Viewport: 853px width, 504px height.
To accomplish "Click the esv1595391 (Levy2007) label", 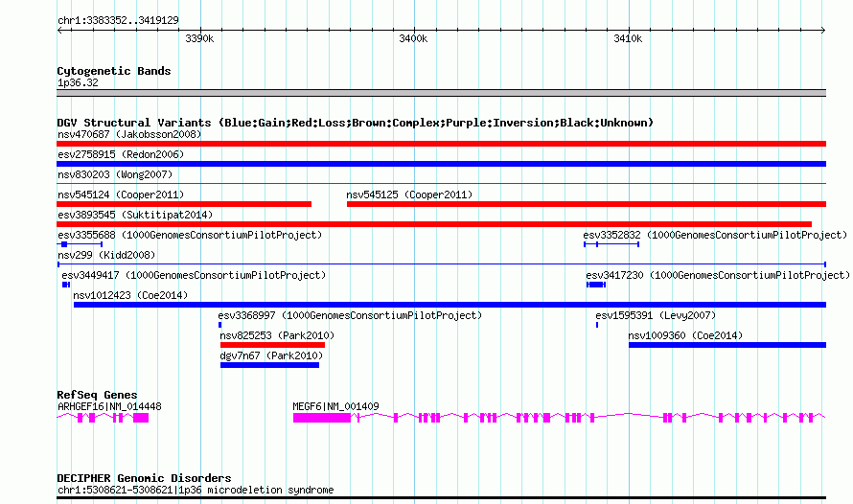I will click(656, 315).
